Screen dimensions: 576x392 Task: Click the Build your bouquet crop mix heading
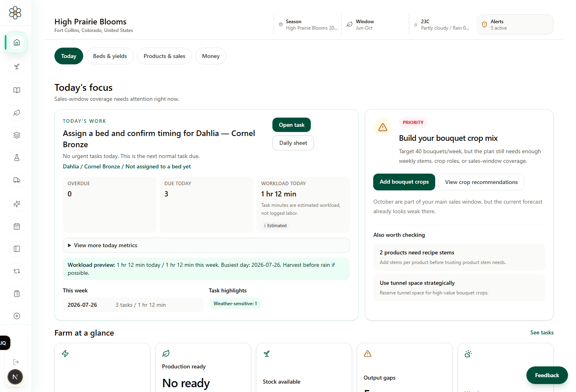(448, 138)
